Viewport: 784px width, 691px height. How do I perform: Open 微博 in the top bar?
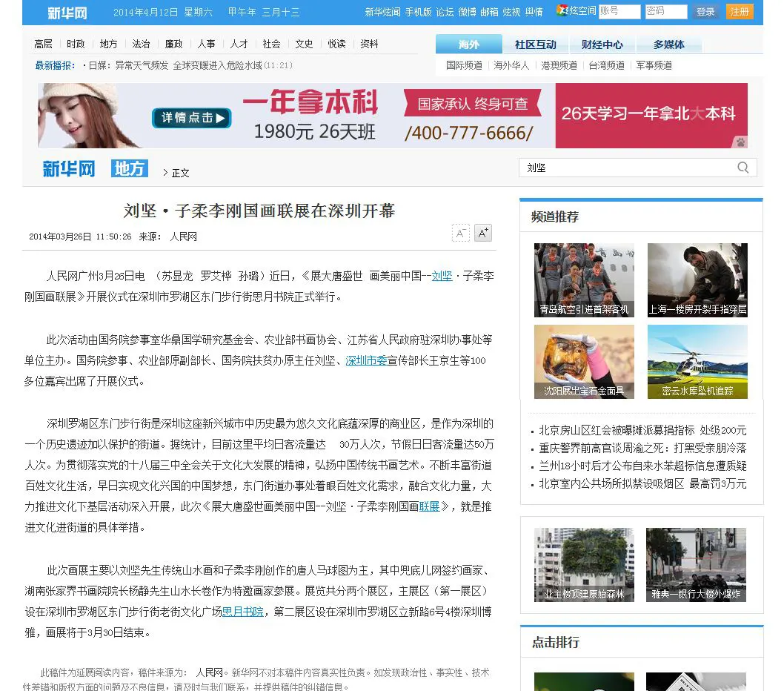[x=467, y=12]
